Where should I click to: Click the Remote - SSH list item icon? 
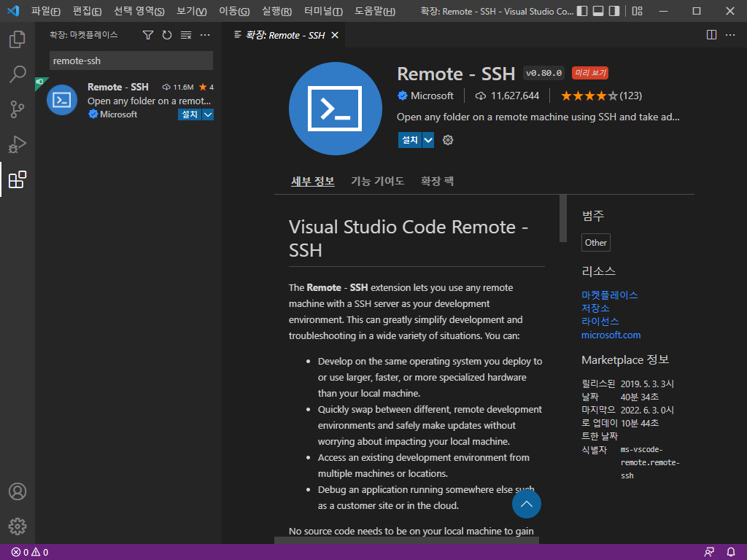(62, 100)
